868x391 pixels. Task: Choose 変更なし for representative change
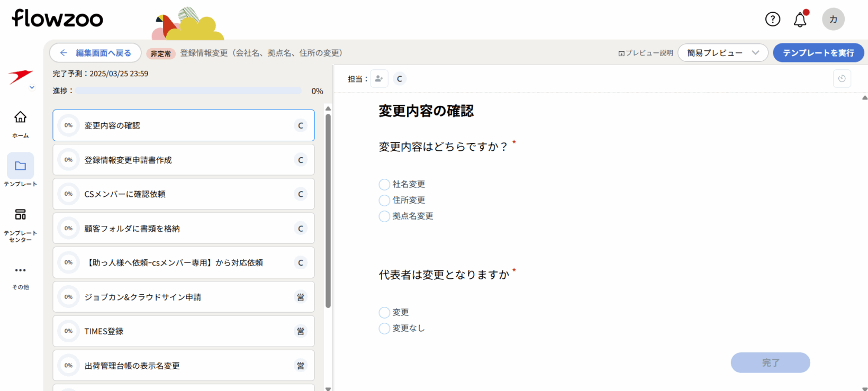pos(384,329)
